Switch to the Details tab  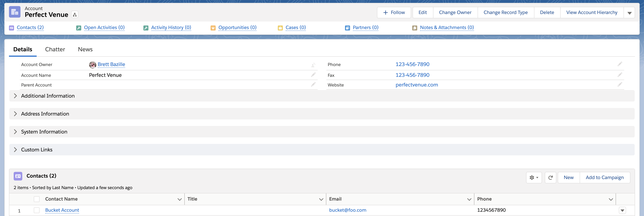click(x=23, y=50)
